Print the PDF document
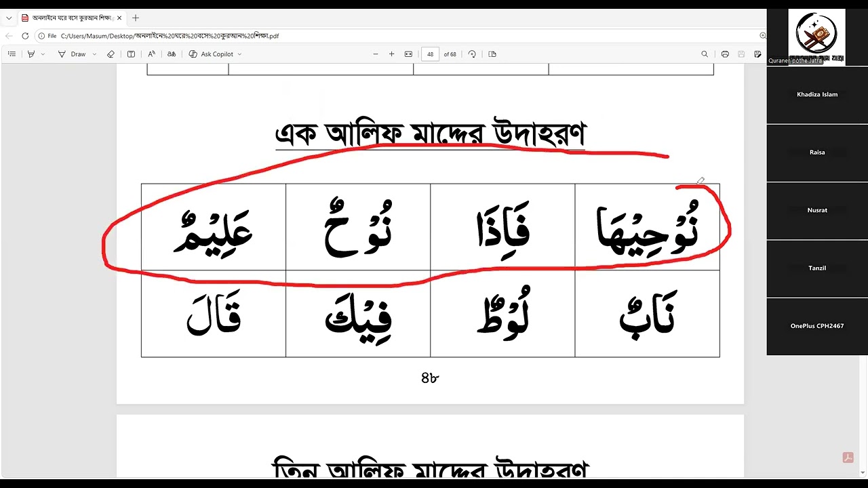This screenshot has width=868, height=488. coord(725,54)
